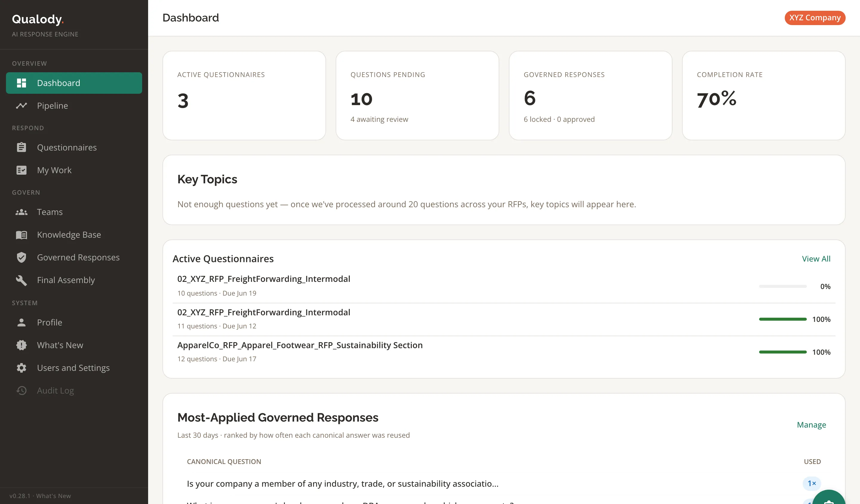The width and height of the screenshot is (860, 504).
Task: Click the XYZ Company badge
Action: (815, 18)
